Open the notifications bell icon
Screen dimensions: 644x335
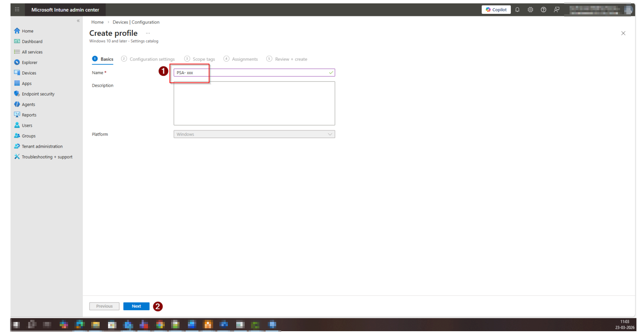coord(517,10)
